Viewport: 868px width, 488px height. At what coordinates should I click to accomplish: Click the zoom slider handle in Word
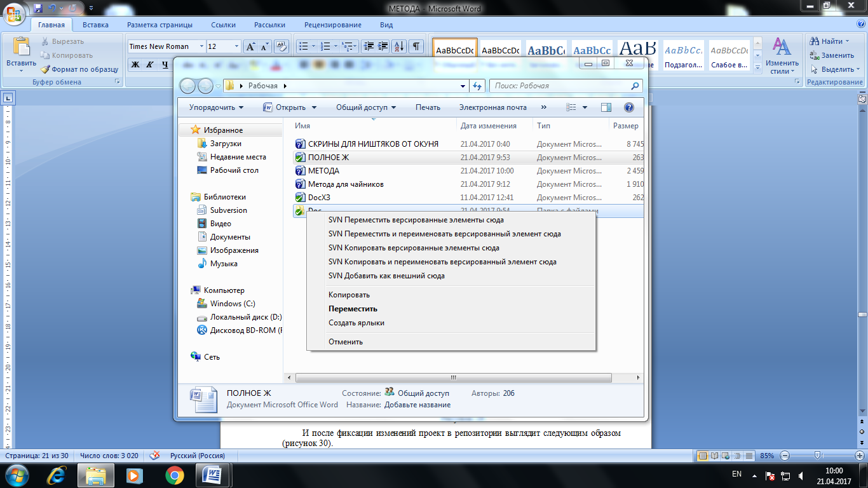(x=818, y=456)
